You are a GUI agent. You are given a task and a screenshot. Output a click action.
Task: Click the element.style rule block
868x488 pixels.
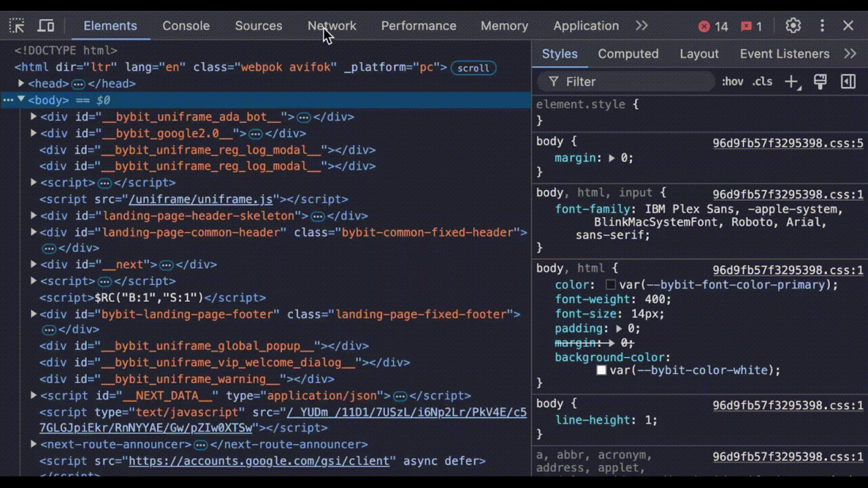700,112
